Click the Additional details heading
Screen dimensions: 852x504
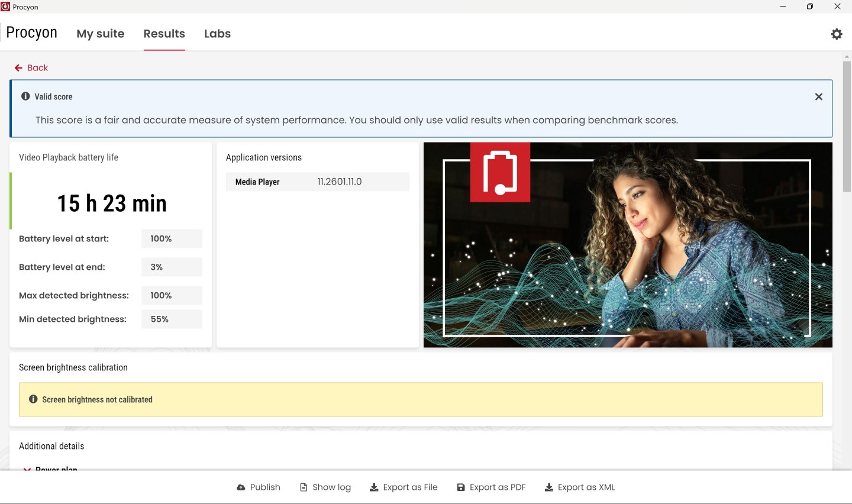click(51, 446)
